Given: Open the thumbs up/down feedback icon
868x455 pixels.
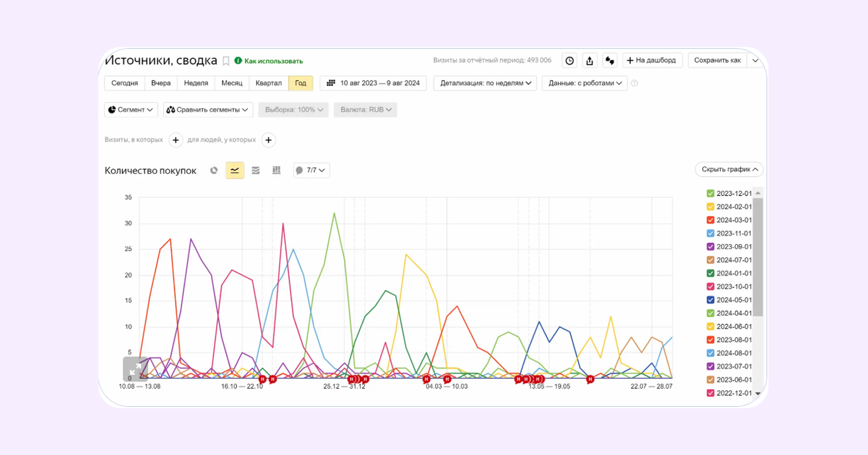Looking at the screenshot, I should (x=610, y=60).
